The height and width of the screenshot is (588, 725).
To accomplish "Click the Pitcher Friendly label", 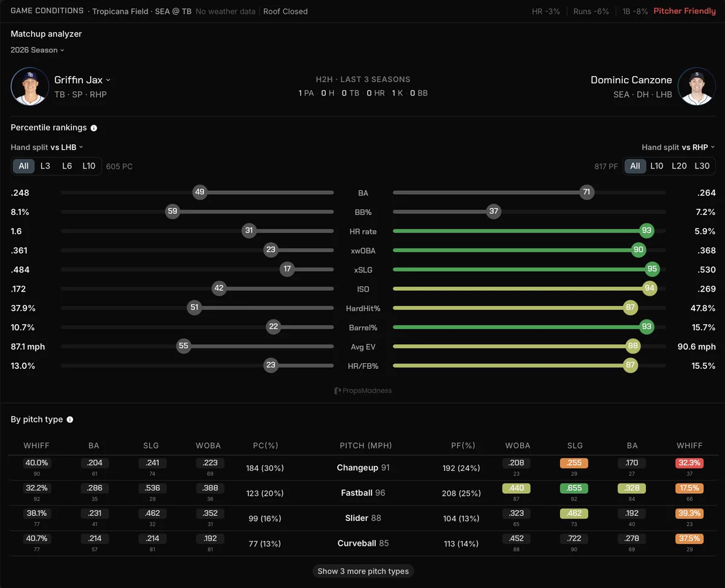I will pos(685,11).
